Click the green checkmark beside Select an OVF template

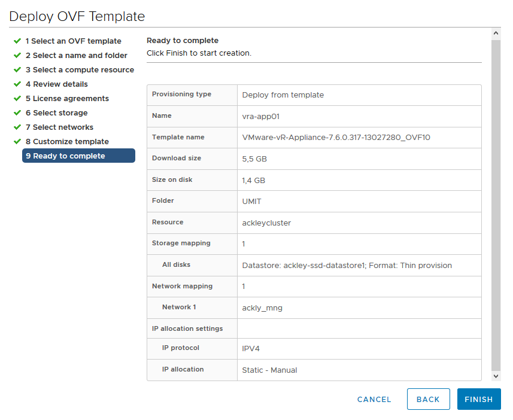tap(17, 41)
